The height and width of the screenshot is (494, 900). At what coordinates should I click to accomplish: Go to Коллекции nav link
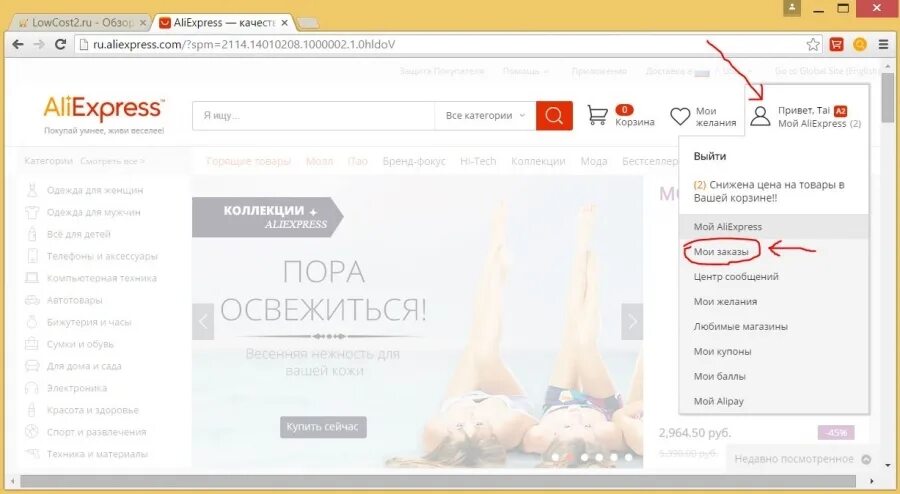pos(538,161)
